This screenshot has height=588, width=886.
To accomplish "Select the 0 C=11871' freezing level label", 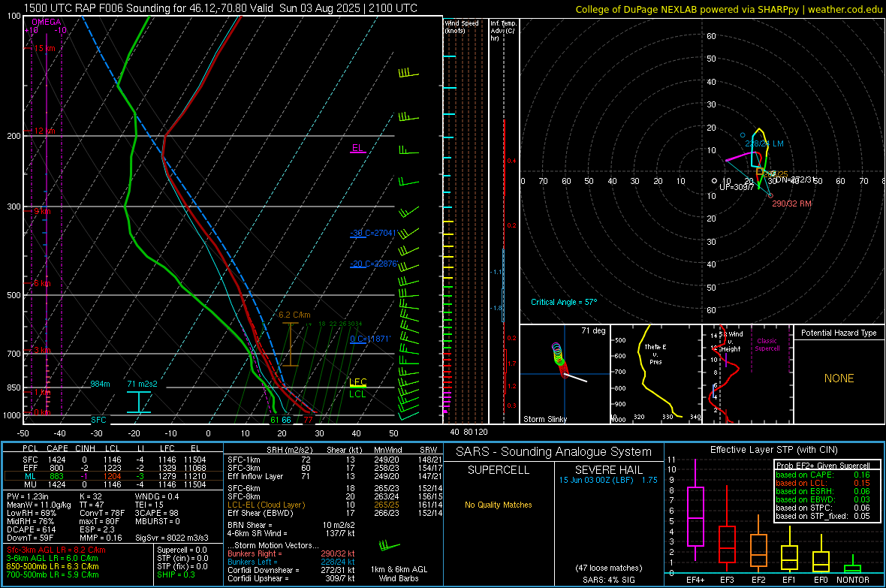I will tap(370, 339).
